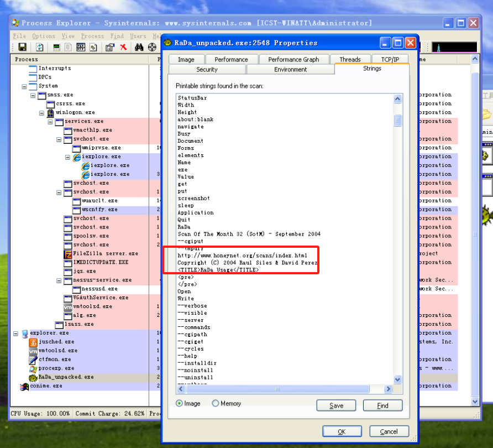Switch to the Image tab
The width and height of the screenshot is (493, 448).
pos(186,60)
